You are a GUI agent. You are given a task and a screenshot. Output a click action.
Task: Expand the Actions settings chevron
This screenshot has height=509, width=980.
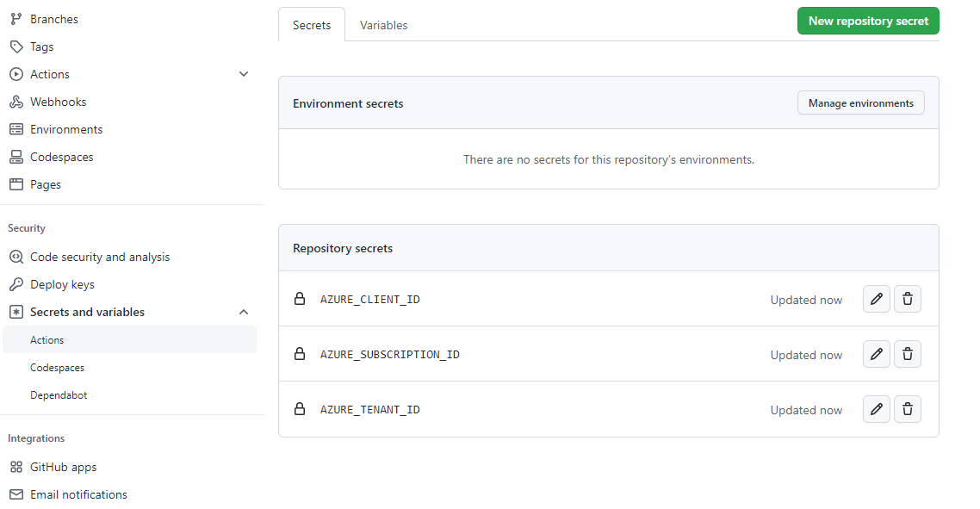244,74
